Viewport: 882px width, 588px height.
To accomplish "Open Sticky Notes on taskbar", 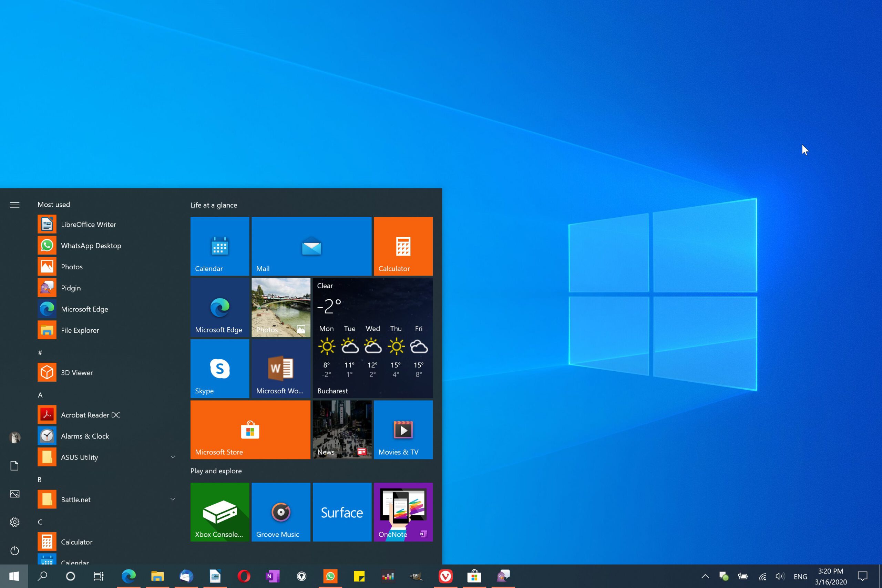I will tap(359, 576).
